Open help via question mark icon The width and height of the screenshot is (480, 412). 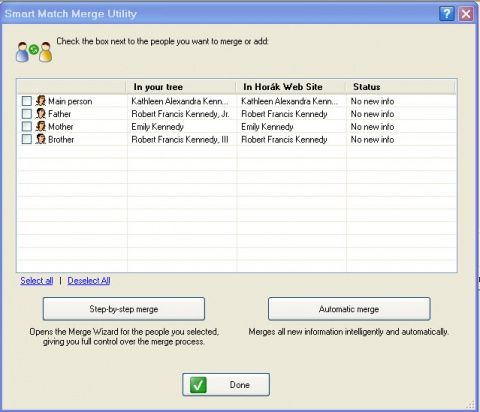(447, 14)
